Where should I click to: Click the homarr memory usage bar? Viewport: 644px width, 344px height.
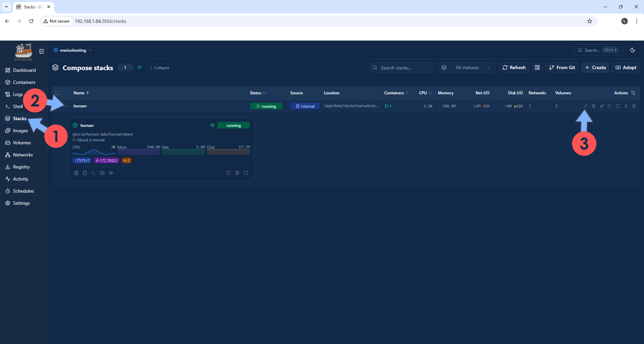pyautogui.click(x=139, y=152)
